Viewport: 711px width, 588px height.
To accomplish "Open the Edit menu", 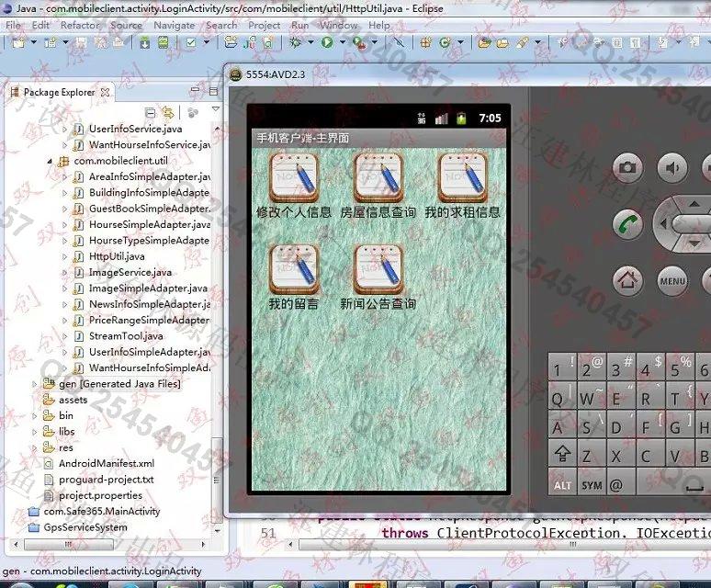I will (x=40, y=25).
